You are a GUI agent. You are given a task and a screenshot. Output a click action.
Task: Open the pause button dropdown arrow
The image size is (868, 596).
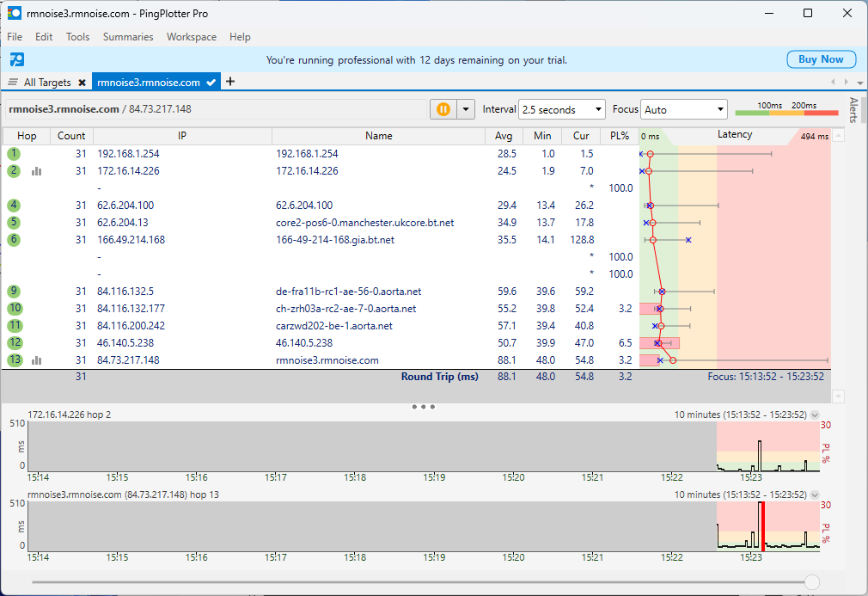(466, 109)
